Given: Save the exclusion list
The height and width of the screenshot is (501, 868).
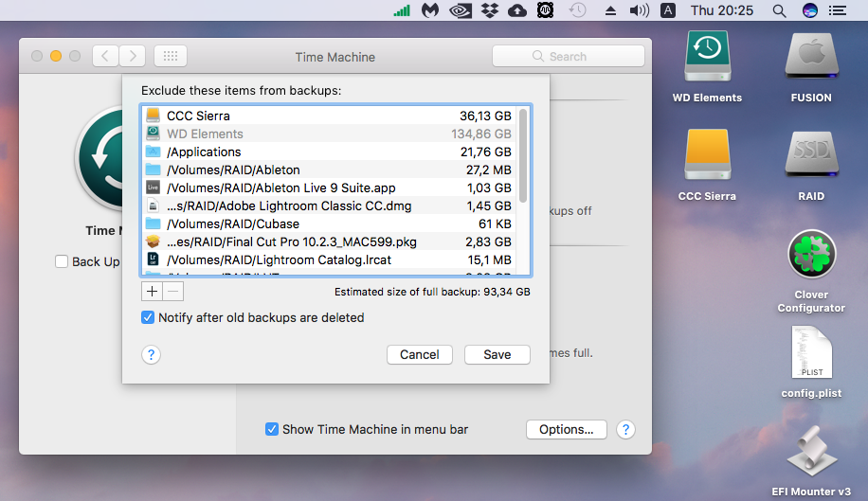Looking at the screenshot, I should pos(497,354).
